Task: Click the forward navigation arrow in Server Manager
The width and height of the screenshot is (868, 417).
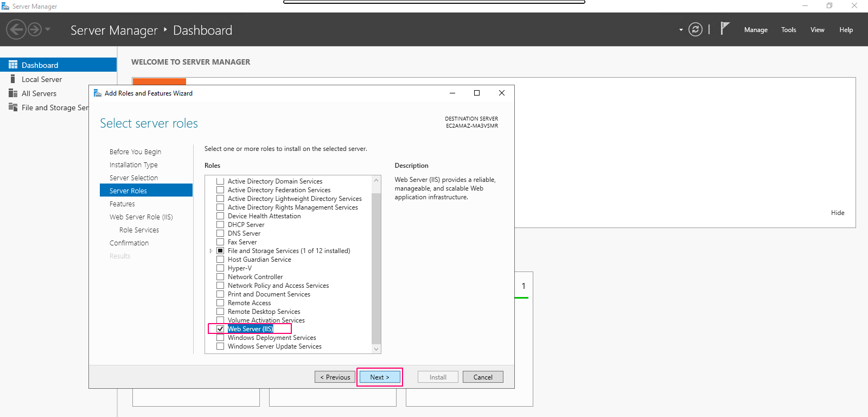Action: 35,29
